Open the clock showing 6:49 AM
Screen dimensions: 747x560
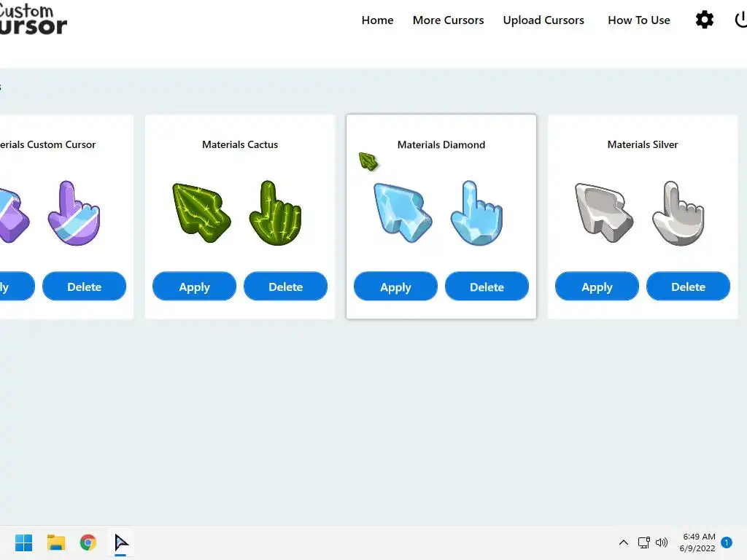697,542
